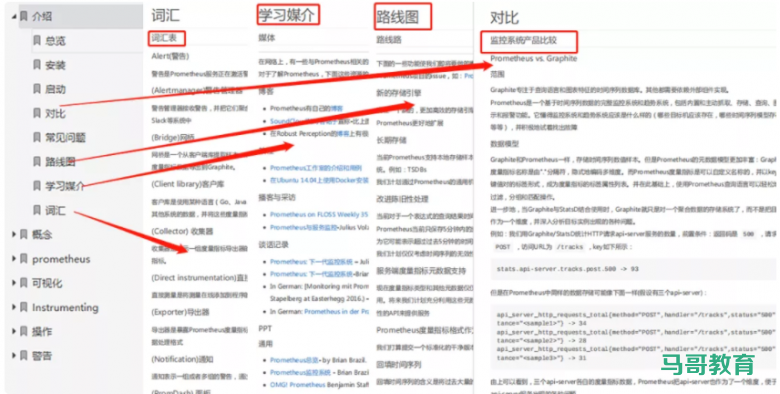
Task: Open the 操作 sidebar entry
Action: click(42, 331)
